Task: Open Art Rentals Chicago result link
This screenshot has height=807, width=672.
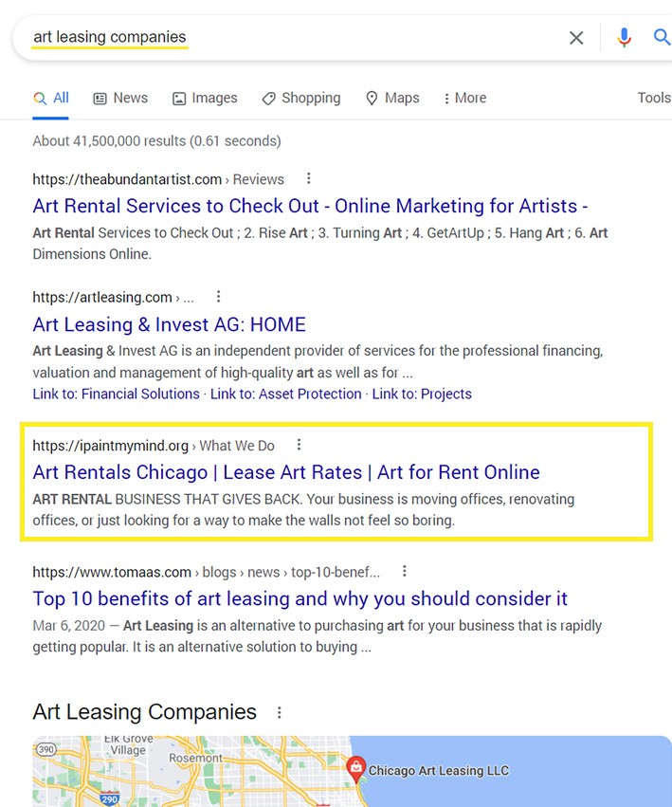Action: coord(285,472)
